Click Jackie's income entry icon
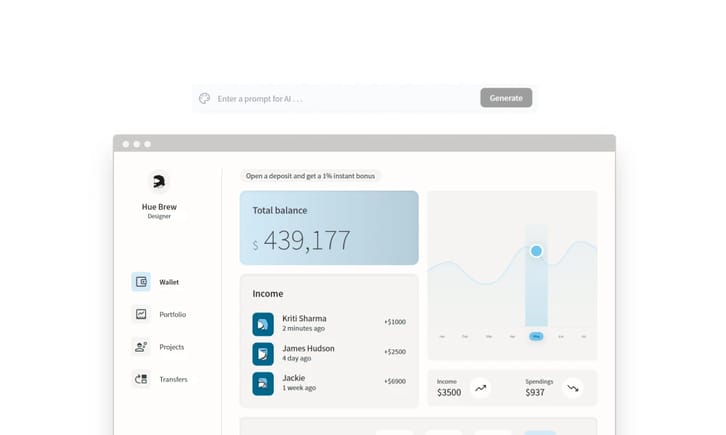This screenshot has height=435, width=726. [x=263, y=383]
